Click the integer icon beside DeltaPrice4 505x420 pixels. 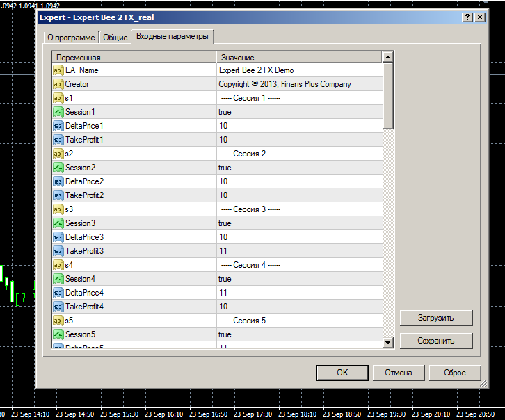click(x=58, y=293)
